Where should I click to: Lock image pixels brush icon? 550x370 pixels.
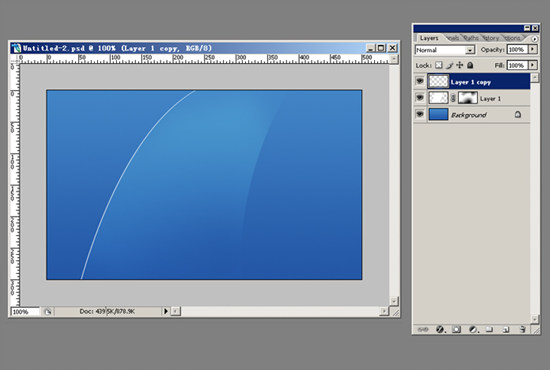point(449,65)
